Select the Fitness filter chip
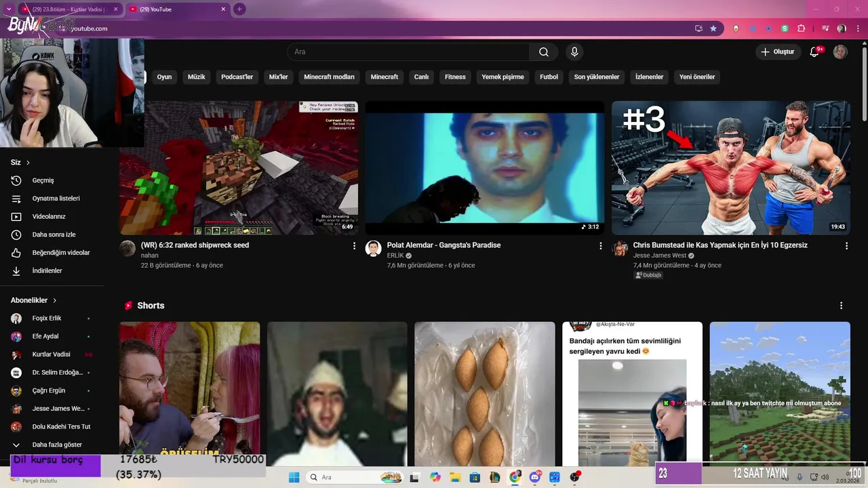 point(456,77)
